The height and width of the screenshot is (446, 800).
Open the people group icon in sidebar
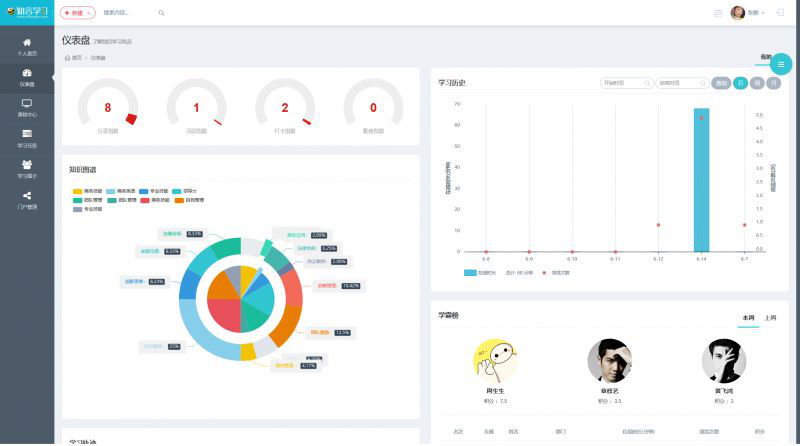pos(27,164)
